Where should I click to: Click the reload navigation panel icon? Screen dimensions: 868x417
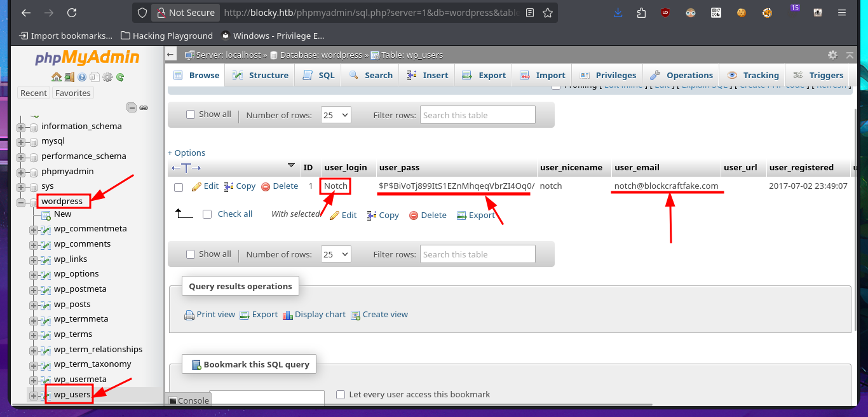pyautogui.click(x=120, y=78)
